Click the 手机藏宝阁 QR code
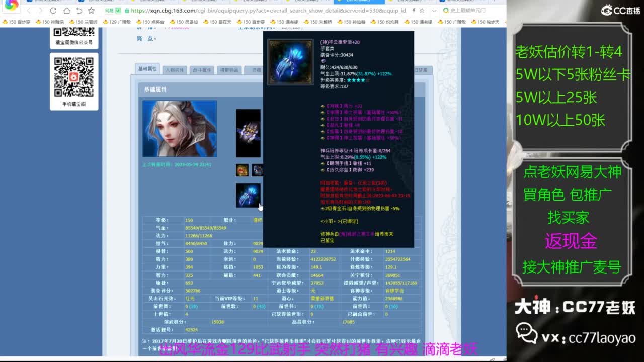 (74, 77)
